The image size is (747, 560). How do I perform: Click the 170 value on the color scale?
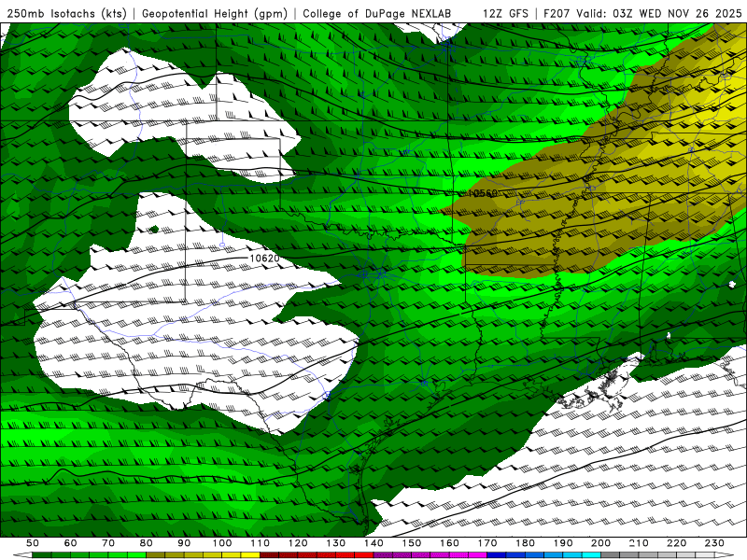click(487, 543)
